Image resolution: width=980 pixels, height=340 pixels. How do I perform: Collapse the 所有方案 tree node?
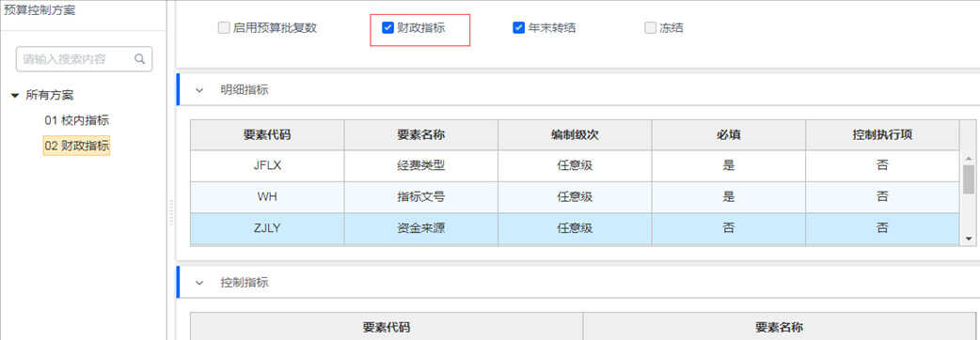(x=15, y=96)
